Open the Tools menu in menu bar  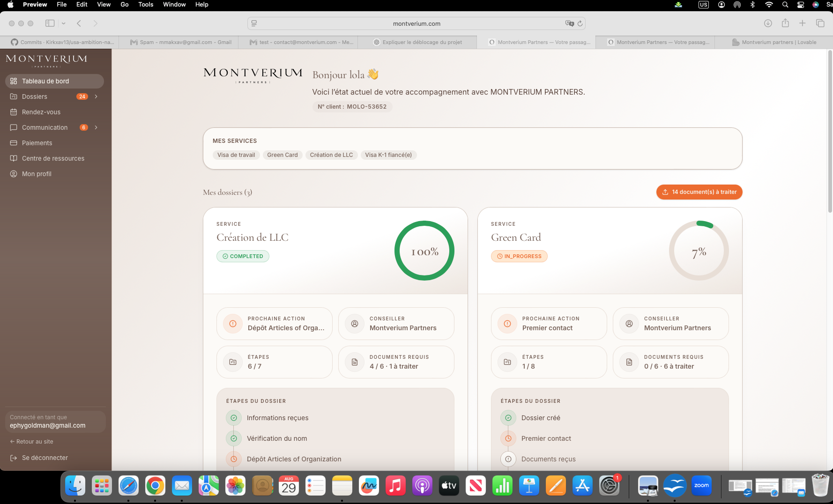click(x=146, y=5)
